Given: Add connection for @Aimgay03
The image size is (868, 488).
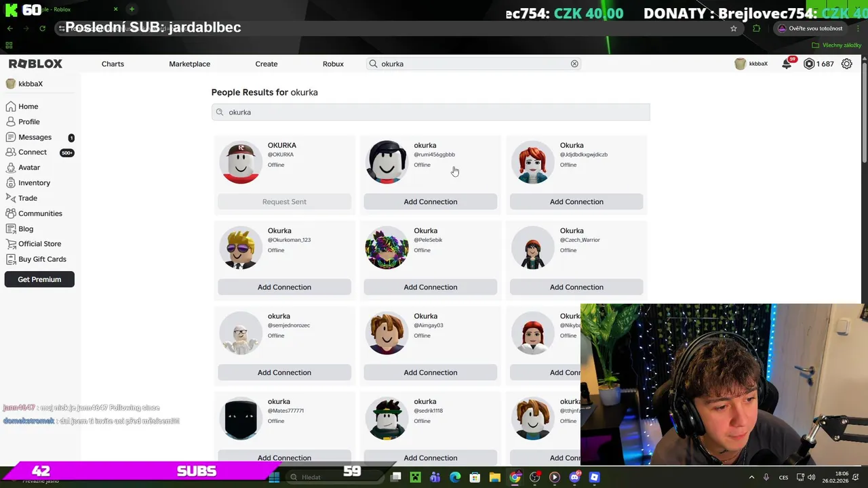Looking at the screenshot, I should click(431, 372).
